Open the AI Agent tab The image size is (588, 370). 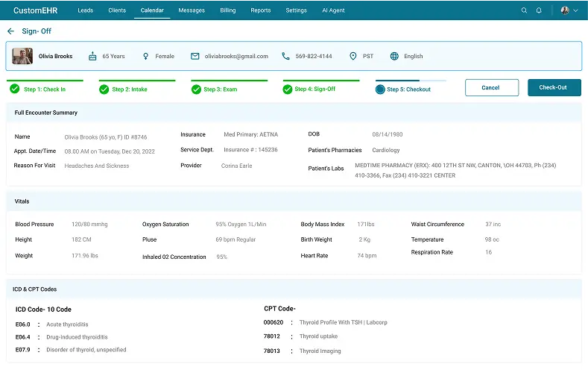pyautogui.click(x=334, y=10)
